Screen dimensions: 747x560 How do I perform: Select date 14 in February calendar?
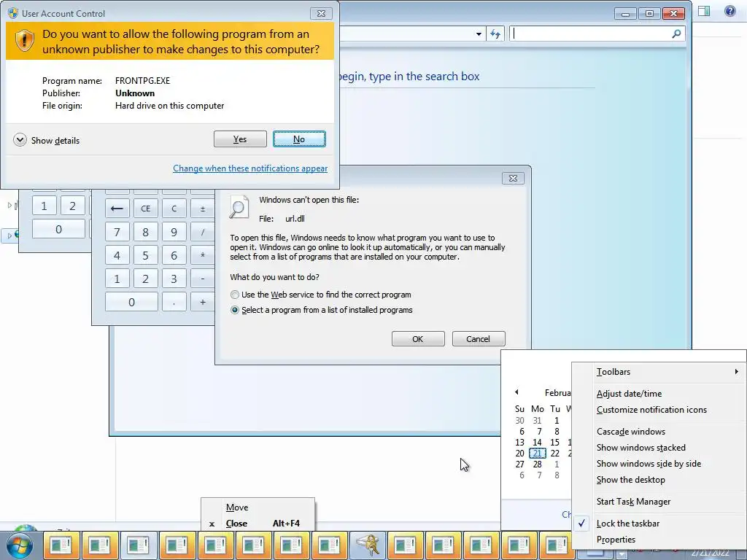[538, 442]
